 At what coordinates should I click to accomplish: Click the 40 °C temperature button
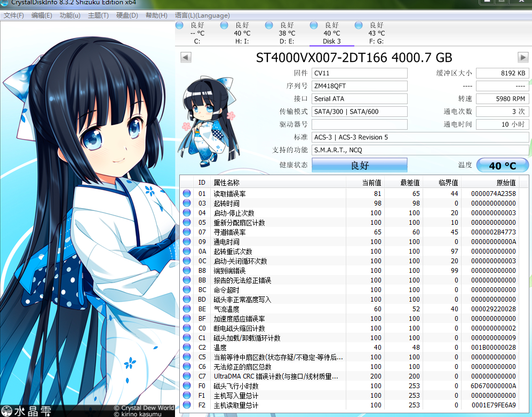pyautogui.click(x=503, y=166)
